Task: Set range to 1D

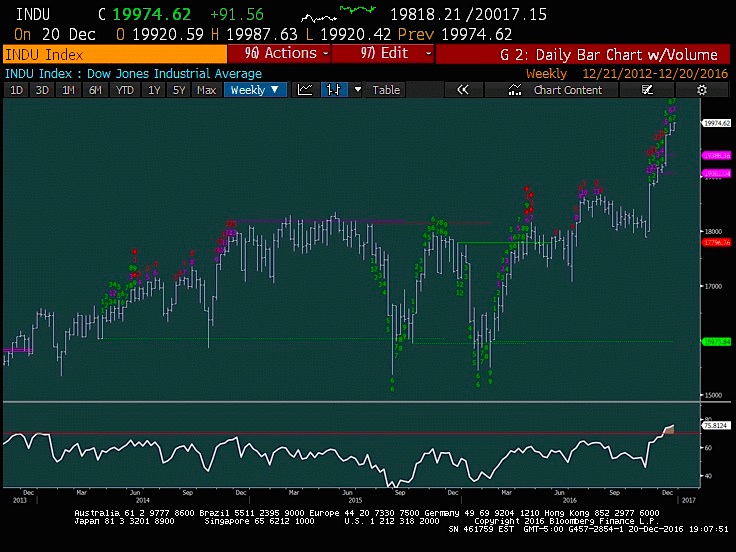Action: click(x=16, y=90)
